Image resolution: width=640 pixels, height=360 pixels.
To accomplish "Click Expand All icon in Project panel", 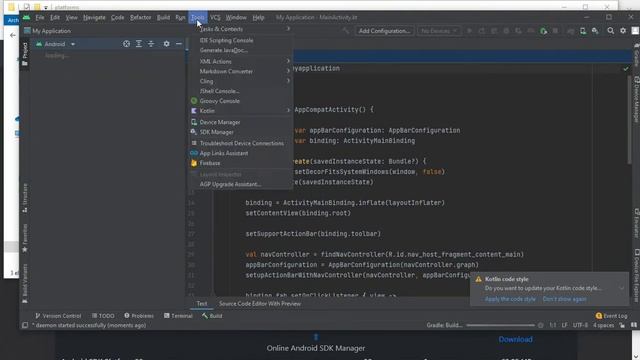I will [x=139, y=44].
